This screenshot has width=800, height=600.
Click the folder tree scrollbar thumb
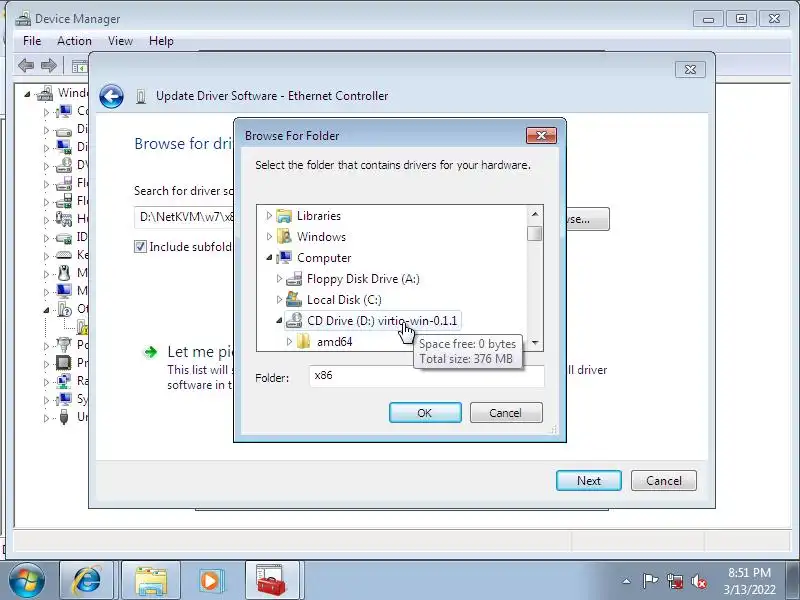pyautogui.click(x=535, y=233)
